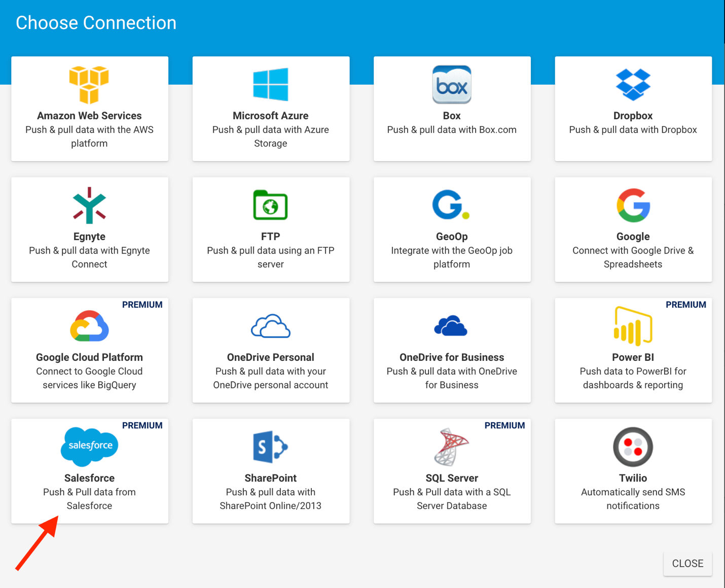Select the Google Cloud Platform title
The height and width of the screenshot is (588, 725).
point(89,357)
